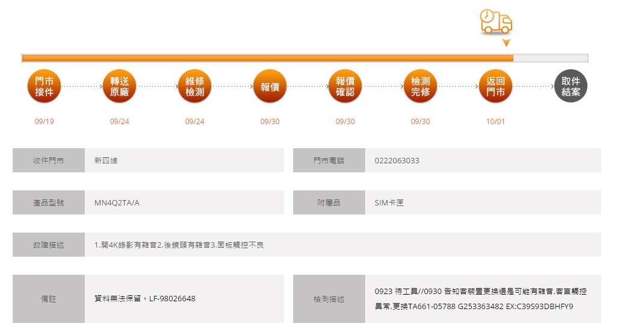Click the delivery truck status icon
The height and width of the screenshot is (335, 644).
point(496,21)
